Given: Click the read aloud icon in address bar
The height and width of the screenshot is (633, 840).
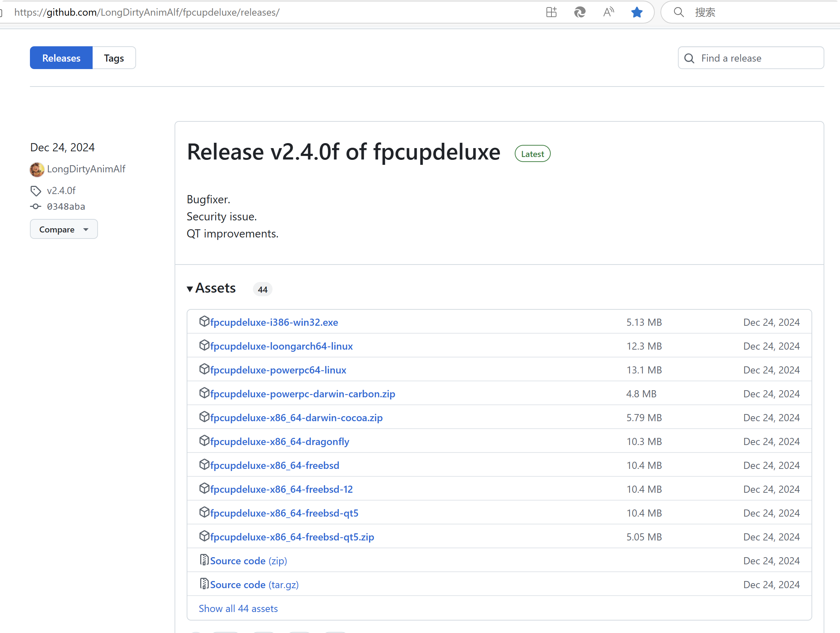Looking at the screenshot, I should (608, 12).
